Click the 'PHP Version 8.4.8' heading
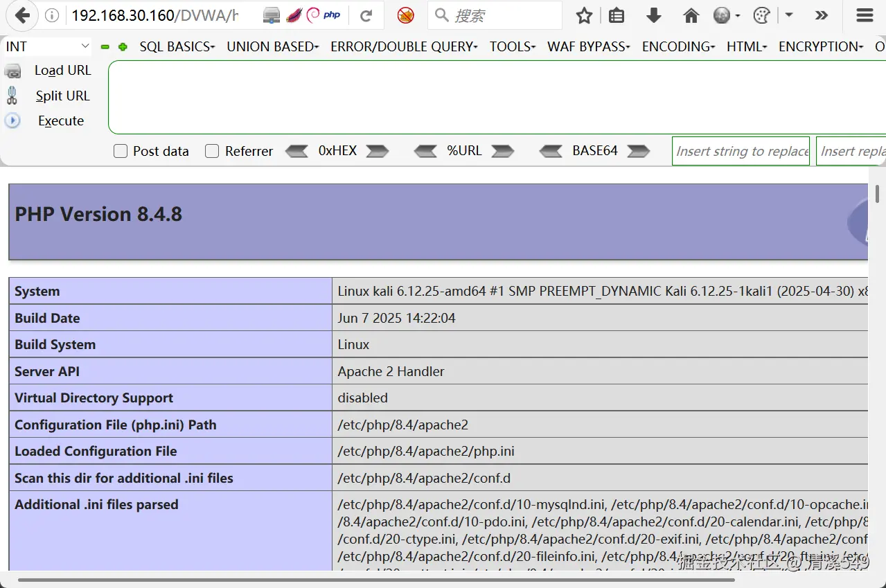886x588 pixels. click(x=98, y=214)
